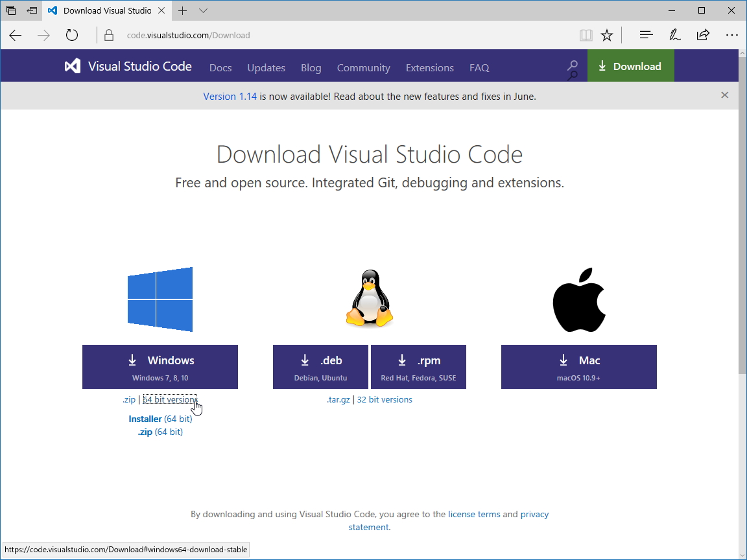The width and height of the screenshot is (747, 560).
Task: Click the Linux penguin graphic
Action: point(369,299)
